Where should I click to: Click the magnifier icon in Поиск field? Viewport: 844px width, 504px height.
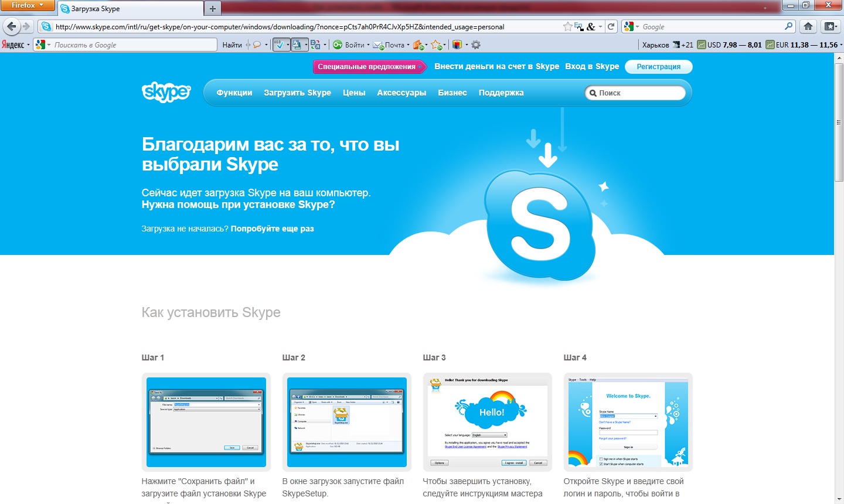pos(593,93)
